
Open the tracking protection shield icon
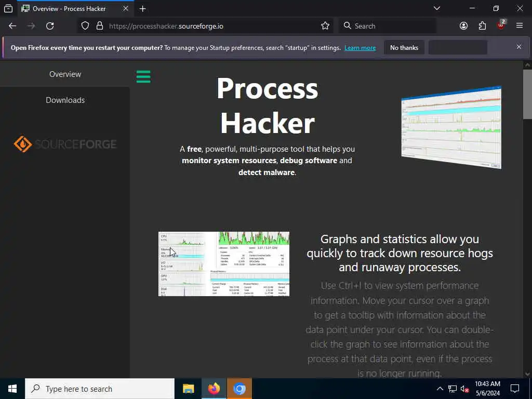click(85, 26)
